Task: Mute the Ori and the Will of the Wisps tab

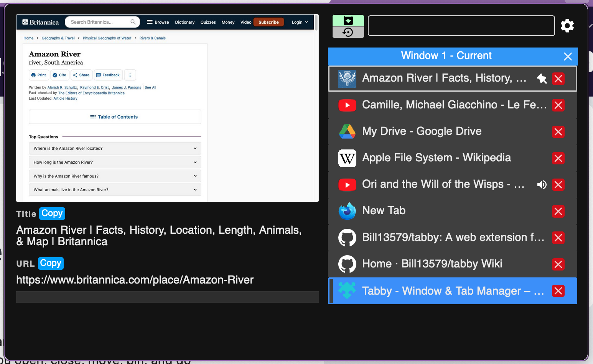Action: 542,185
